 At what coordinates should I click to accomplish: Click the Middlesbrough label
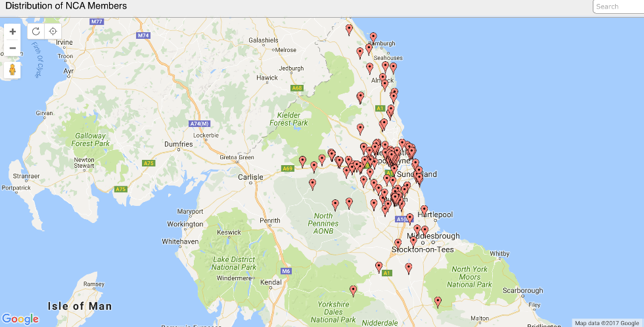coord(433,236)
